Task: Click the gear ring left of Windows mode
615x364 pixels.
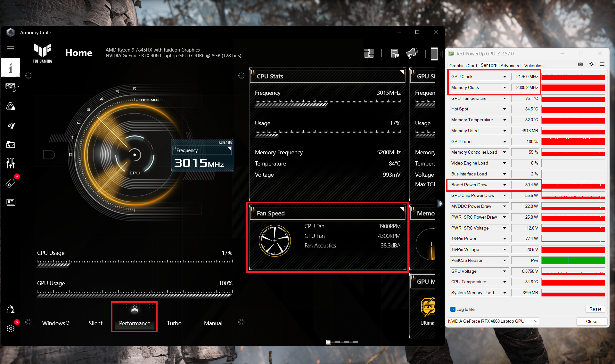Action: pyautogui.click(x=29, y=322)
